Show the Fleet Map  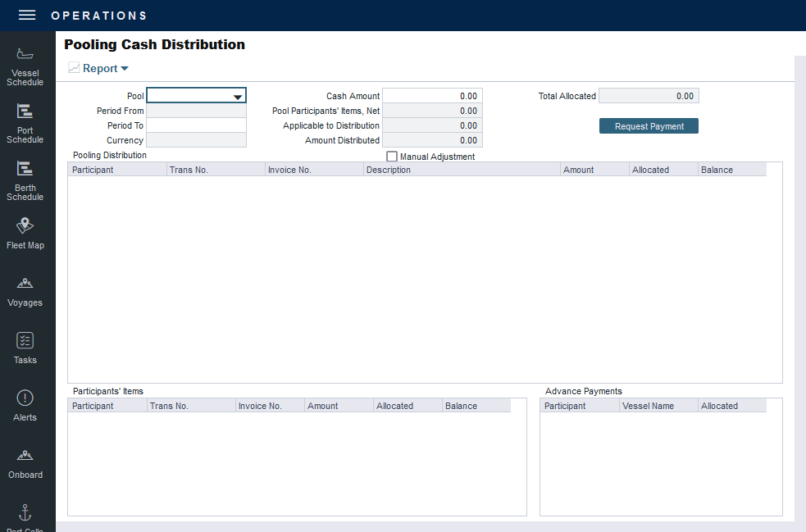click(x=25, y=233)
